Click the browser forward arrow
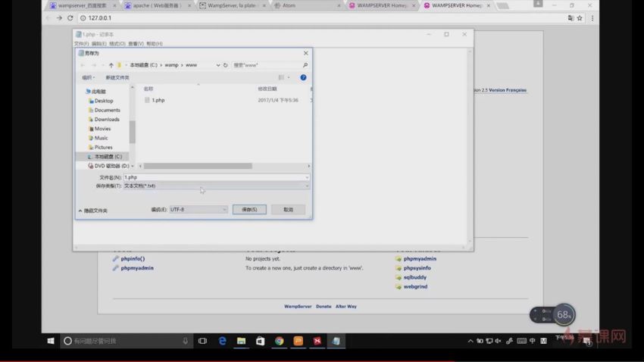The height and width of the screenshot is (362, 644). (x=59, y=18)
